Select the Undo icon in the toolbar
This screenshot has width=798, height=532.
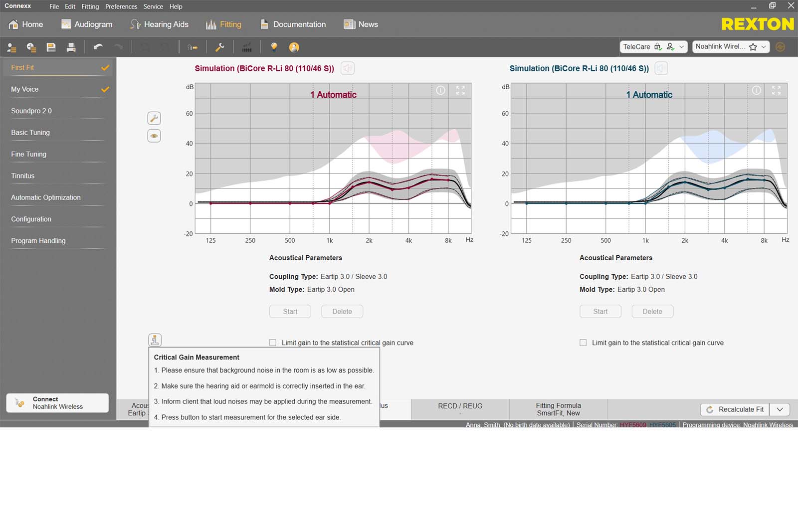pos(98,47)
